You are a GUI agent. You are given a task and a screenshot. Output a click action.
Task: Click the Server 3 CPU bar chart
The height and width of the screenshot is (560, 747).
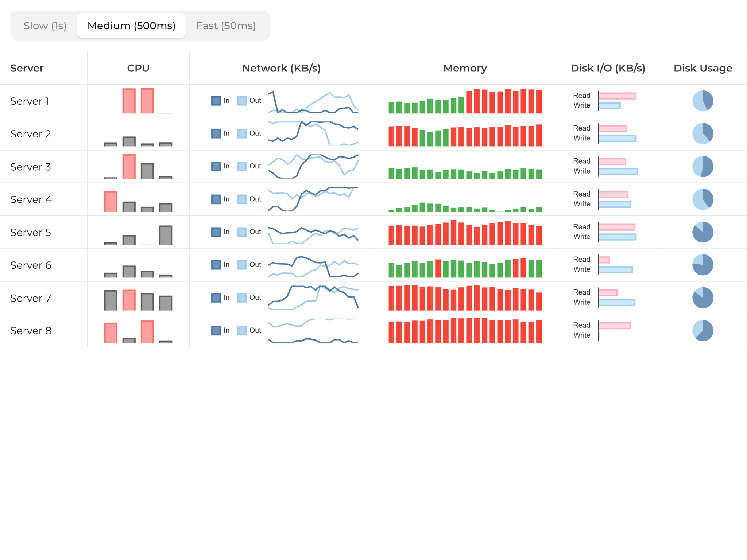coord(138,166)
